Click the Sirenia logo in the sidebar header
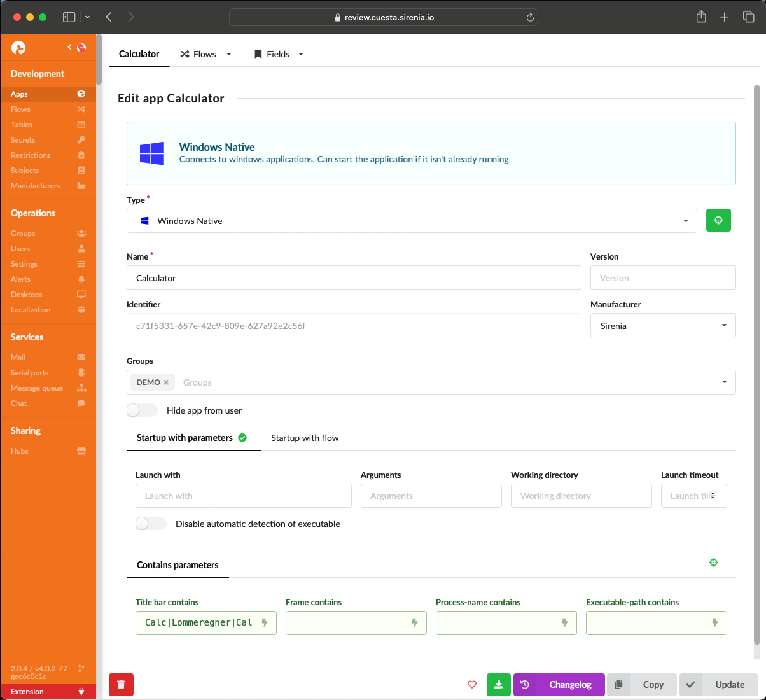 point(18,48)
